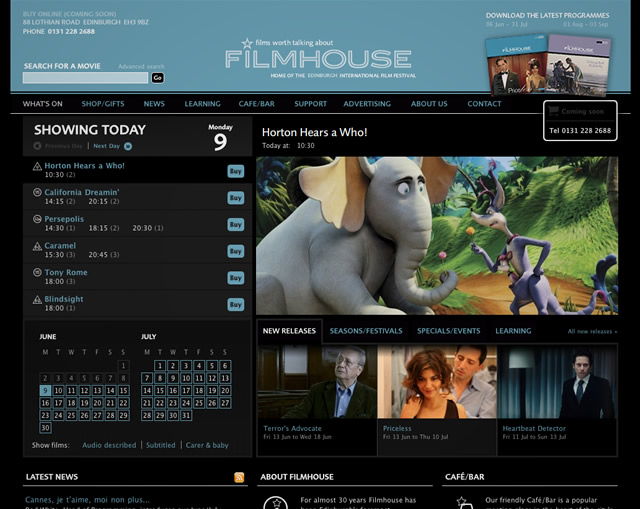640x509 pixels.
Task: Click rating icon next to Persepolis
Action: point(37,219)
